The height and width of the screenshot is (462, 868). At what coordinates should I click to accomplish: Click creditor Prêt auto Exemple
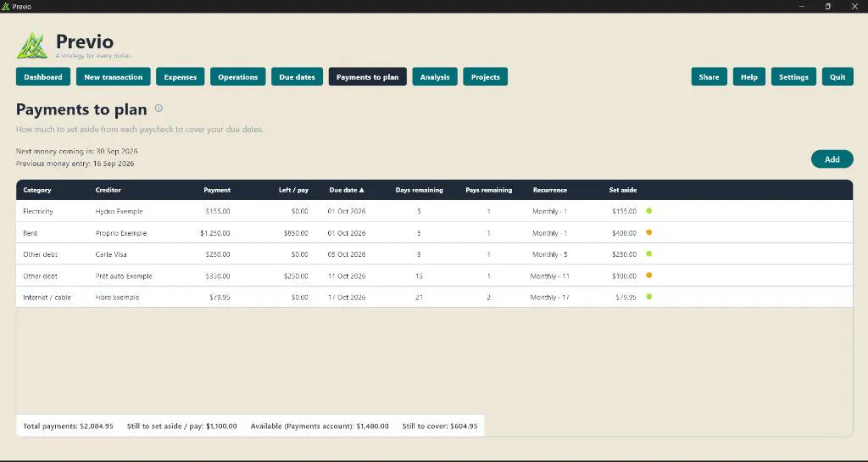[x=124, y=276]
